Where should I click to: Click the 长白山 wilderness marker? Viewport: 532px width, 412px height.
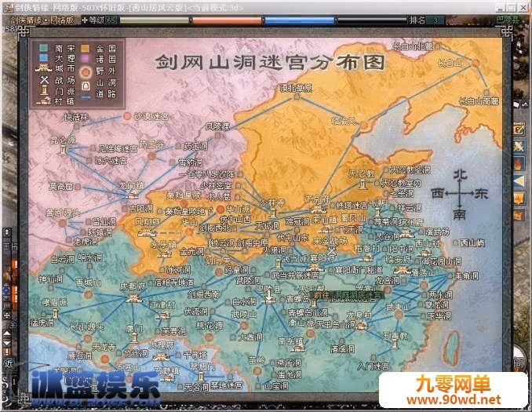[x=476, y=63]
